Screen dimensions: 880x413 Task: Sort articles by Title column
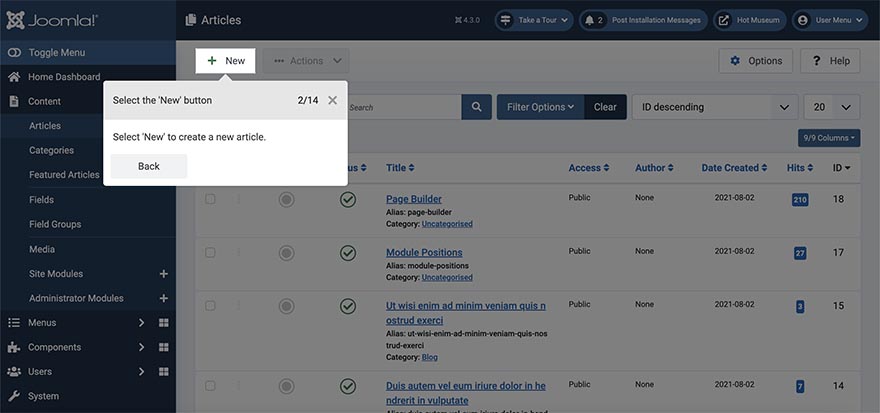click(x=400, y=168)
